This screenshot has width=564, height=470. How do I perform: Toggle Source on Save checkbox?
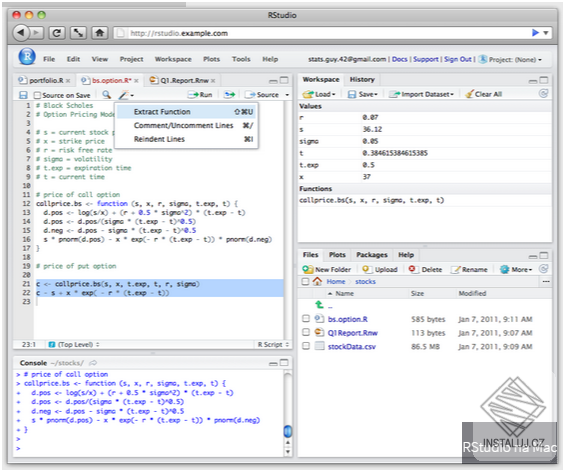[x=37, y=95]
